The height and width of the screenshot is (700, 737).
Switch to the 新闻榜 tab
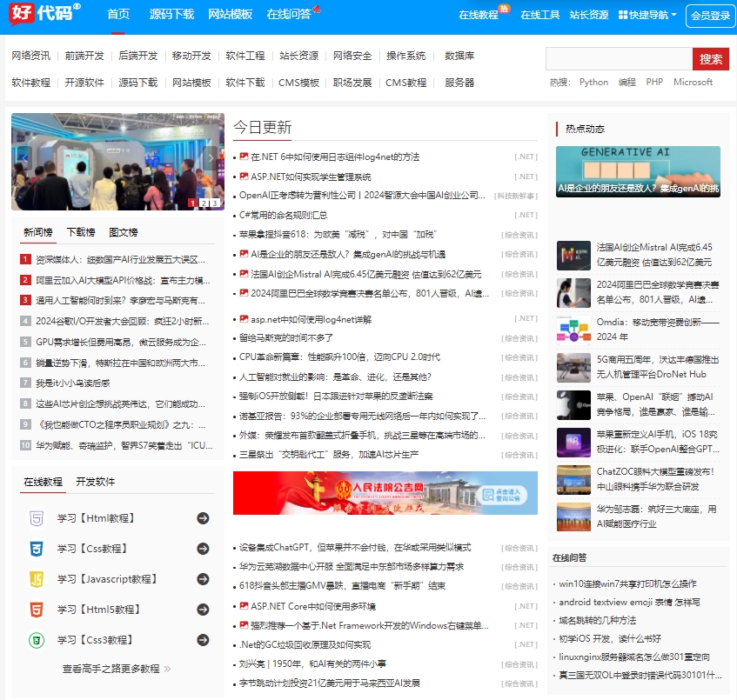(38, 232)
